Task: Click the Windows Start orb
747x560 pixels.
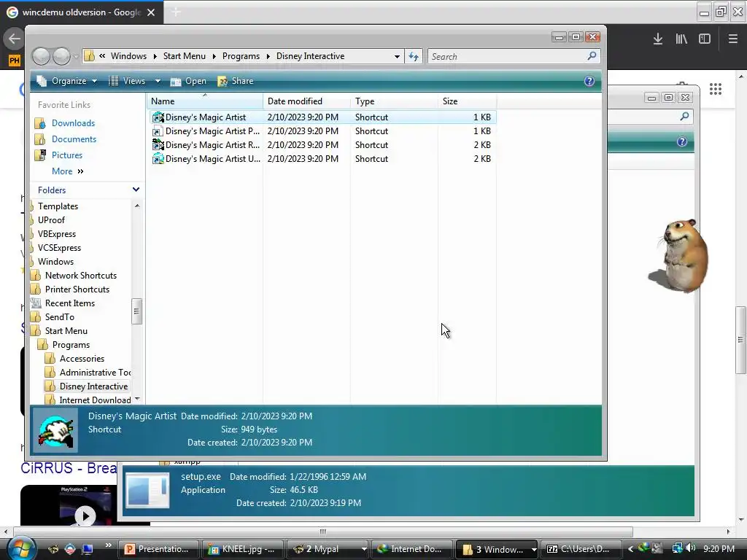Action: point(20,548)
